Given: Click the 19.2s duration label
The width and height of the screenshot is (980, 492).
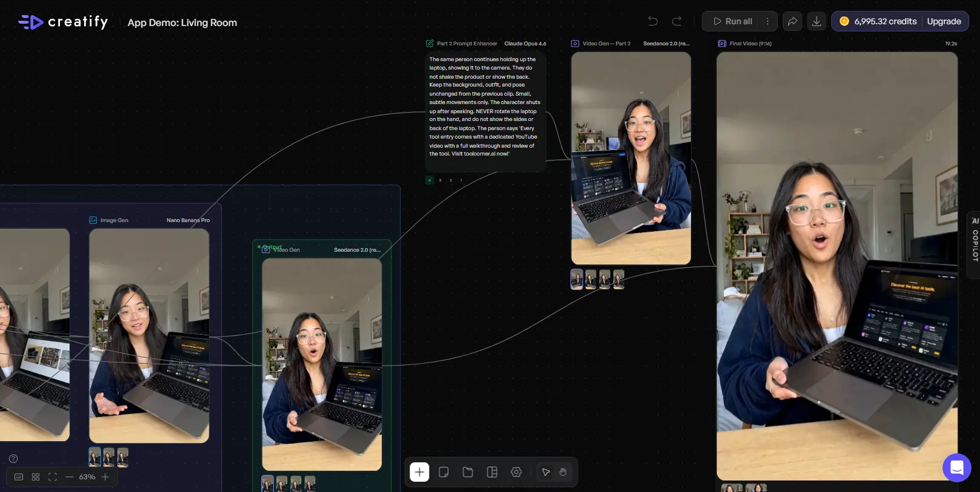Looking at the screenshot, I should click(951, 44).
